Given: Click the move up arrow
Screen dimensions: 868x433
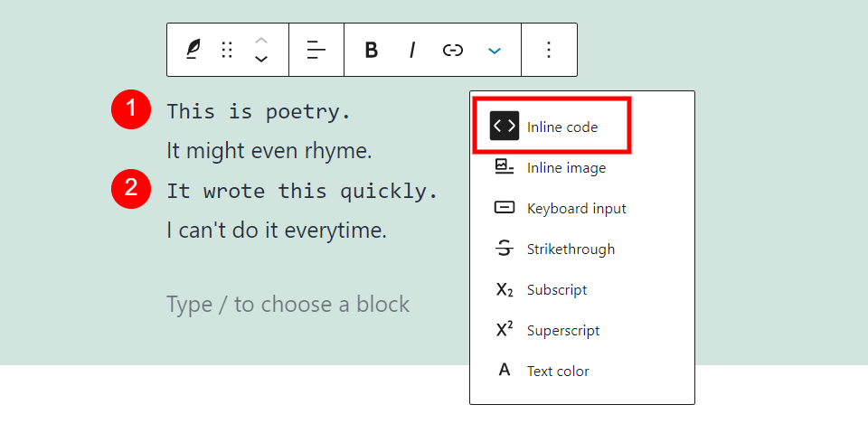Looking at the screenshot, I should click(x=261, y=41).
